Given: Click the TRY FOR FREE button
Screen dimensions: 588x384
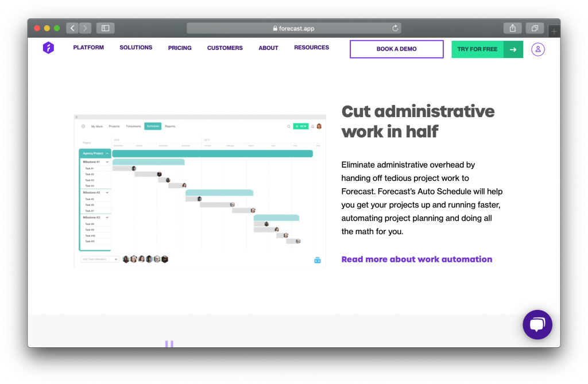Looking at the screenshot, I should coord(487,49).
